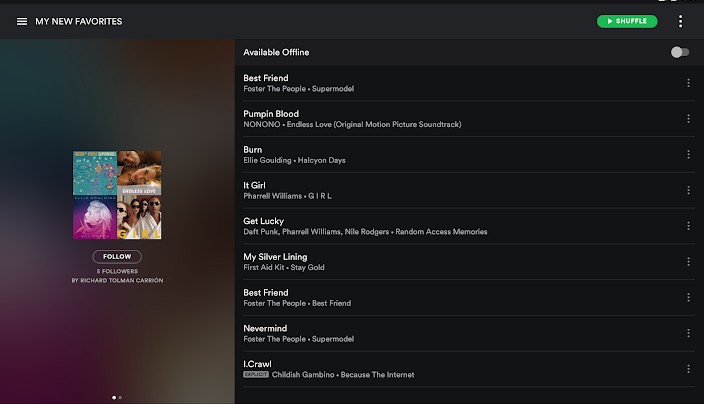Open options for Burn track

pyautogui.click(x=688, y=154)
